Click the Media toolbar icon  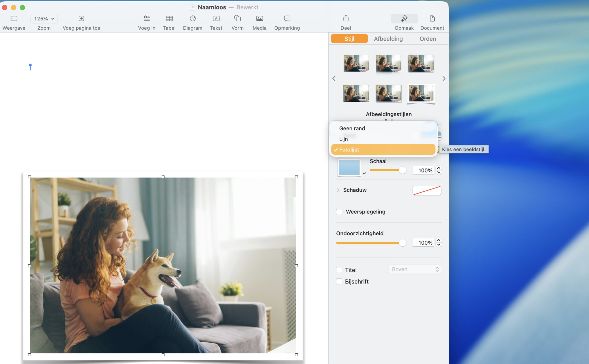click(259, 19)
